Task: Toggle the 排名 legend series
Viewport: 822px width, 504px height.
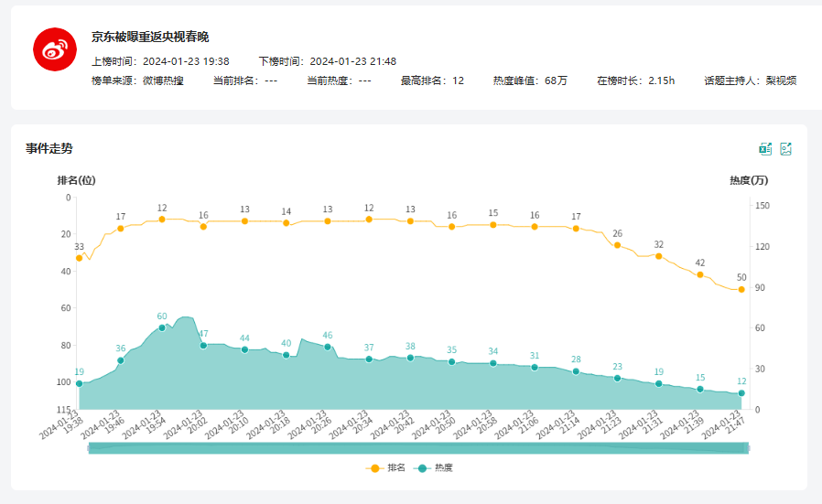Action: 385,467
